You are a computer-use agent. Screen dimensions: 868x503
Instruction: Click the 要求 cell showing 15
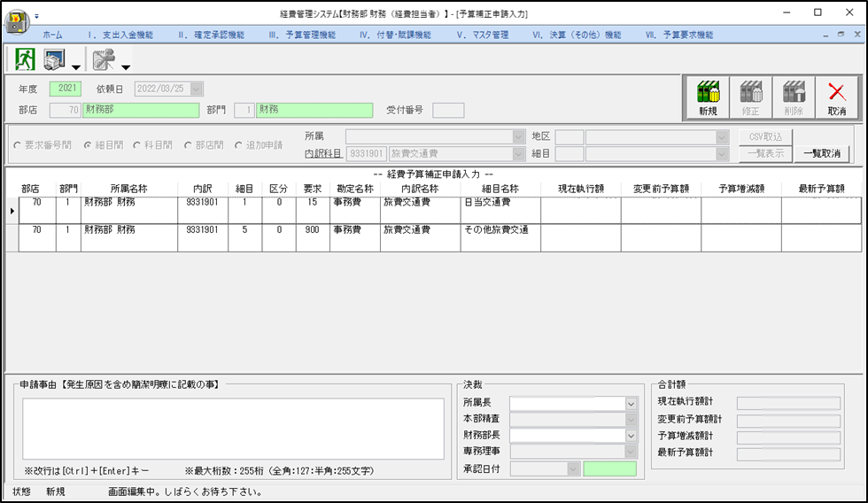click(312, 211)
